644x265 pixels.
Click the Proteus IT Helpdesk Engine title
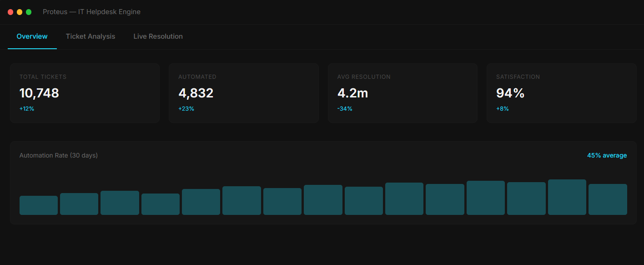point(91,12)
